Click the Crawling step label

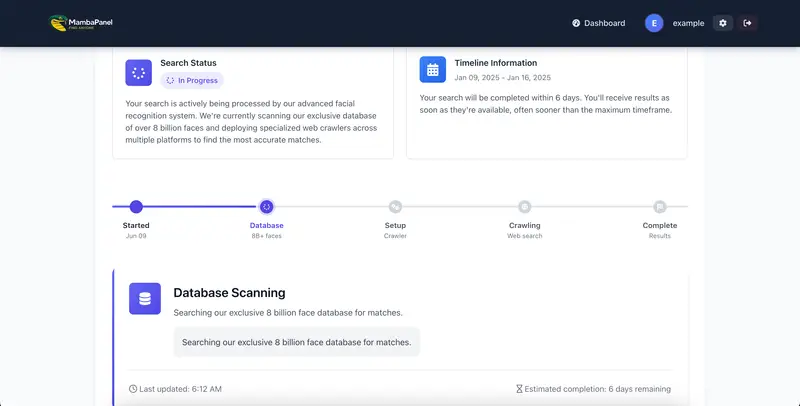coord(524,225)
